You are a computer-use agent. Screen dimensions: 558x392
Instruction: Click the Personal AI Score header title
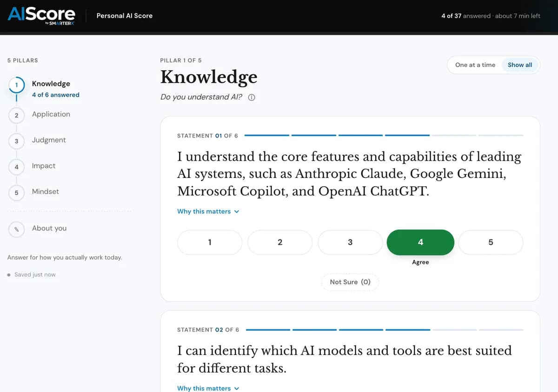[125, 16]
